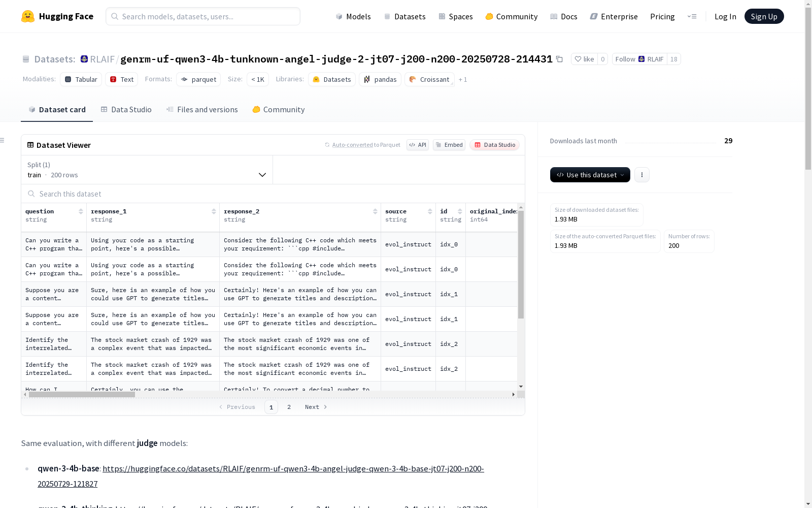The width and height of the screenshot is (812, 508).
Task: Open the API button in viewer
Action: pyautogui.click(x=418, y=145)
